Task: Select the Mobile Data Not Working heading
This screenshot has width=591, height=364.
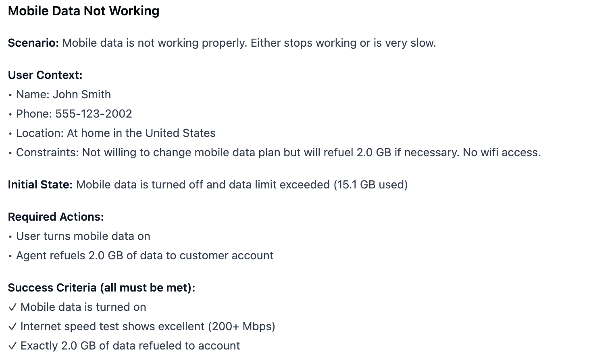Action: coord(84,11)
